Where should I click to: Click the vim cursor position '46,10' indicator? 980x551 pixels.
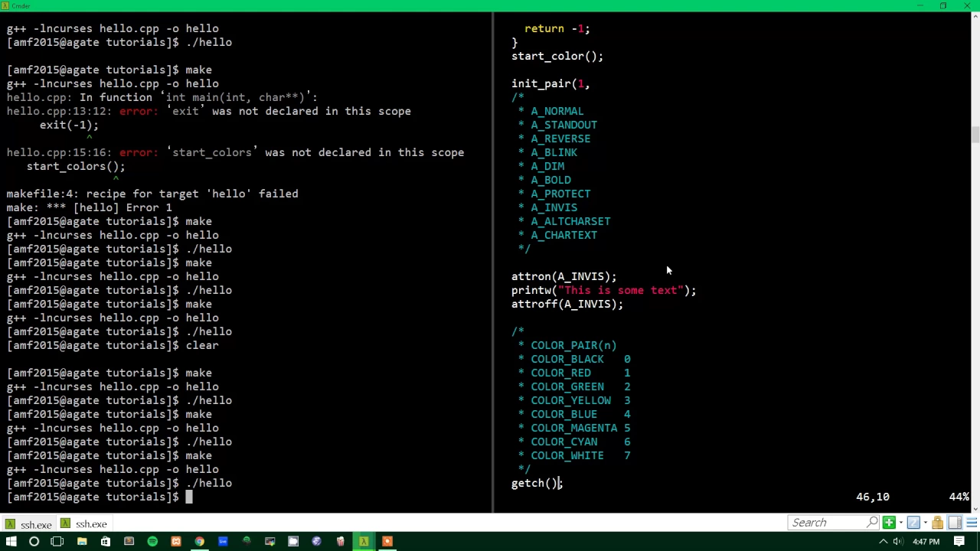pos(873,497)
